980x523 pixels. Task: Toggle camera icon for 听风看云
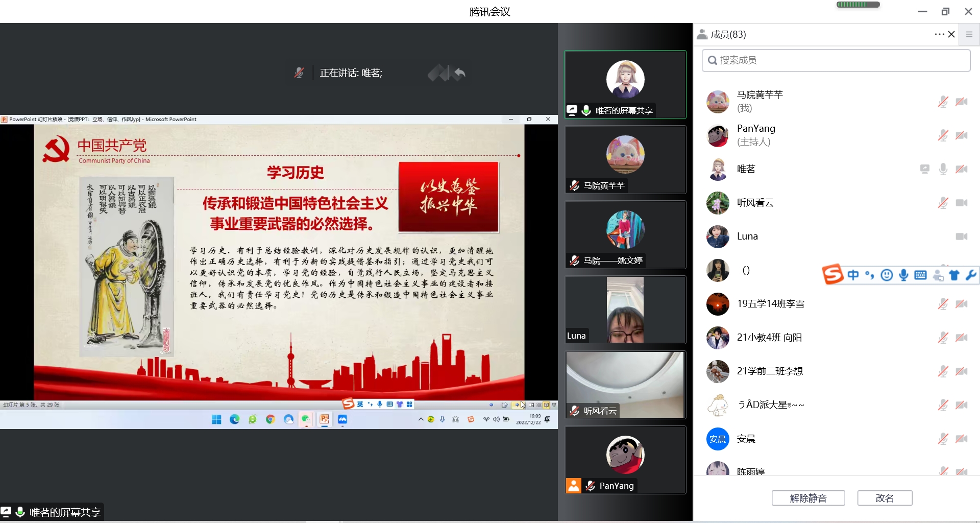coord(962,203)
